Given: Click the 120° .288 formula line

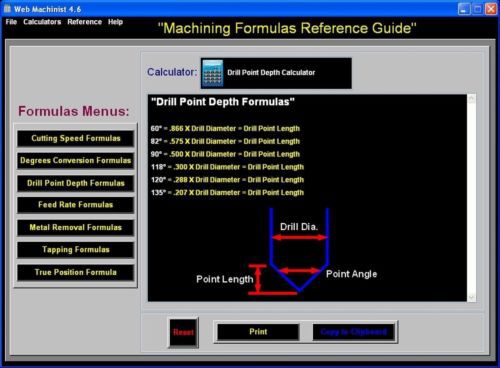Looking at the screenshot, I should point(227,180).
